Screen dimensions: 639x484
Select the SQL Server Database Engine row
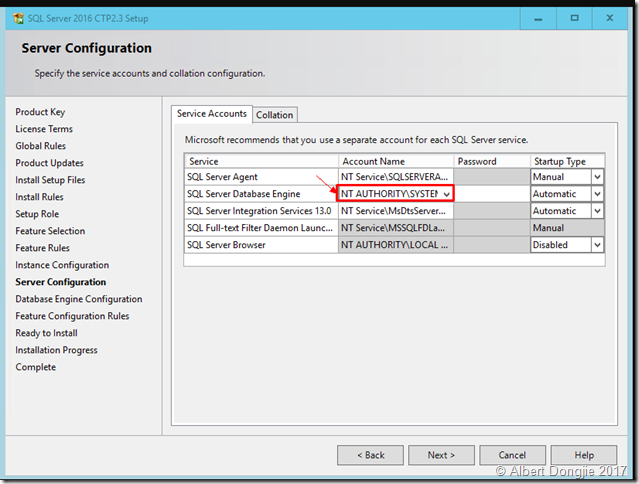[x=261, y=194]
